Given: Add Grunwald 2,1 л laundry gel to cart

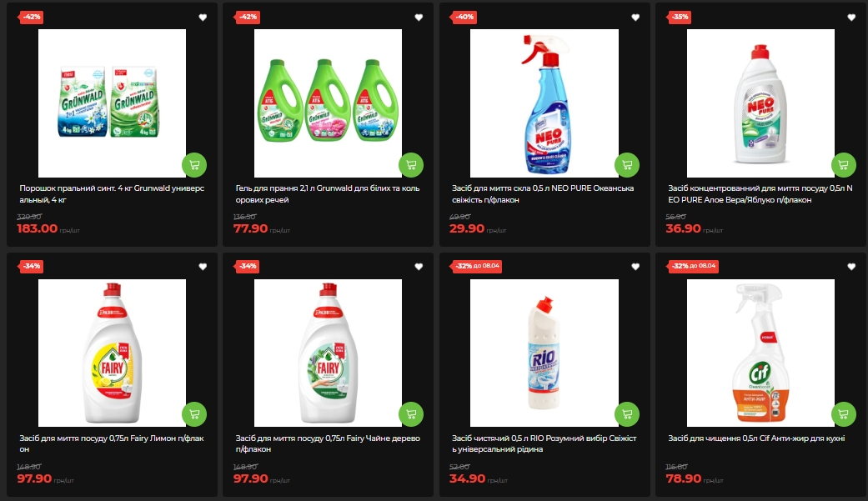Looking at the screenshot, I should pyautogui.click(x=411, y=164).
